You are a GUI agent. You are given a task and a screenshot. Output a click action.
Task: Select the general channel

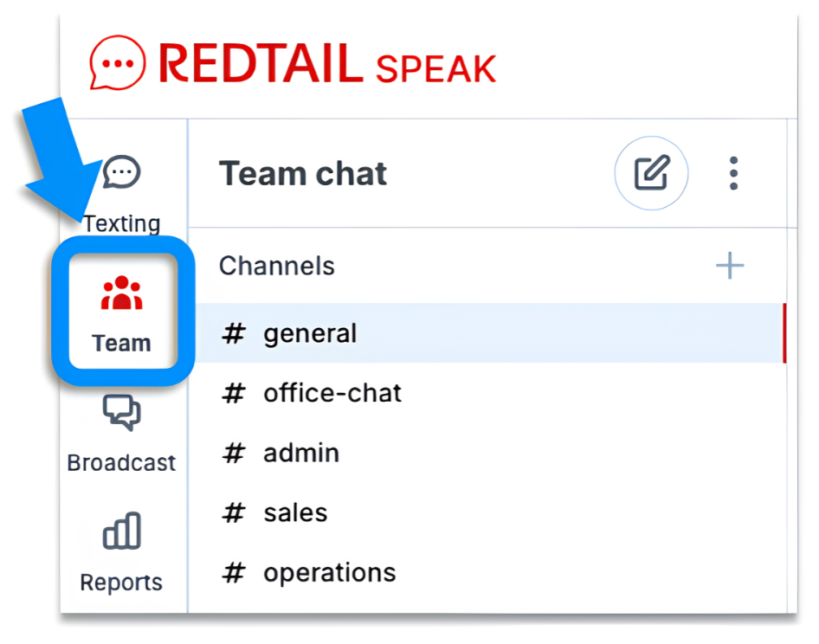pos(491,333)
